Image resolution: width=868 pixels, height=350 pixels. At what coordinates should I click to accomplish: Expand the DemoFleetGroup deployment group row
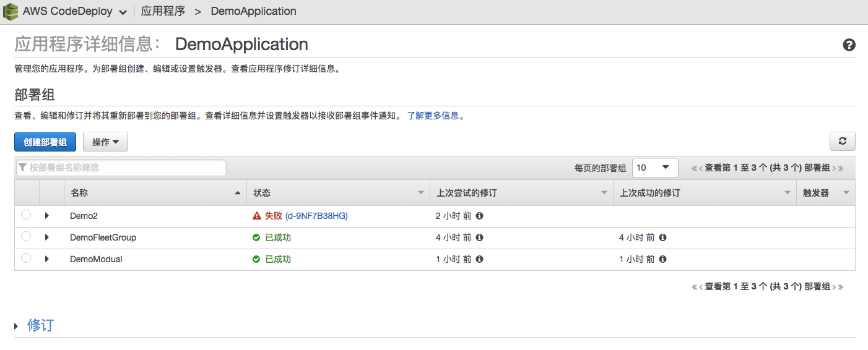(47, 237)
